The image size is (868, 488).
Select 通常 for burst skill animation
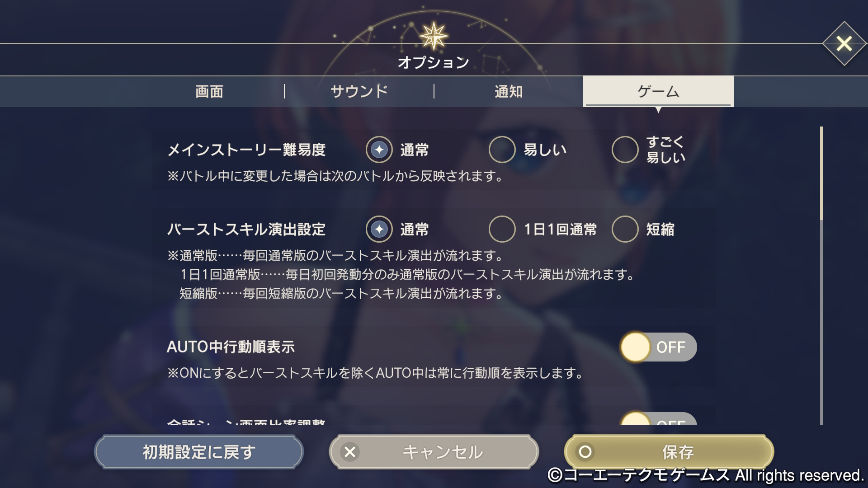[379, 229]
